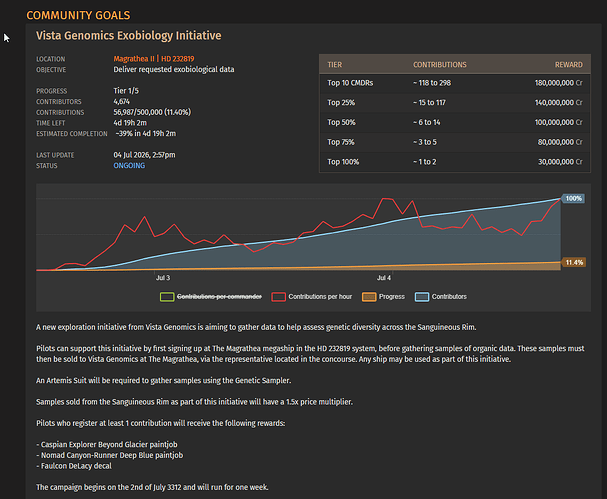Click the Vista Genomics Exobiology Initiative title
The width and height of the screenshot is (607, 499).
[x=129, y=36]
